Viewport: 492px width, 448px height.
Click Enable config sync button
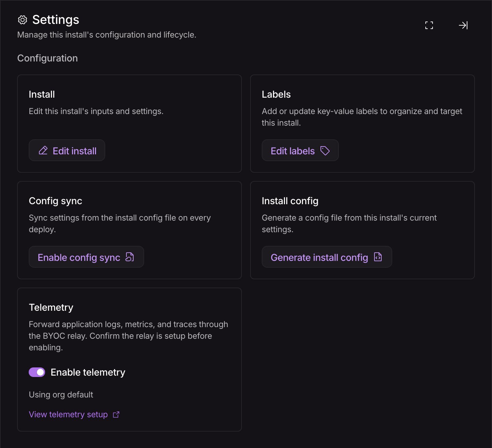(x=86, y=257)
